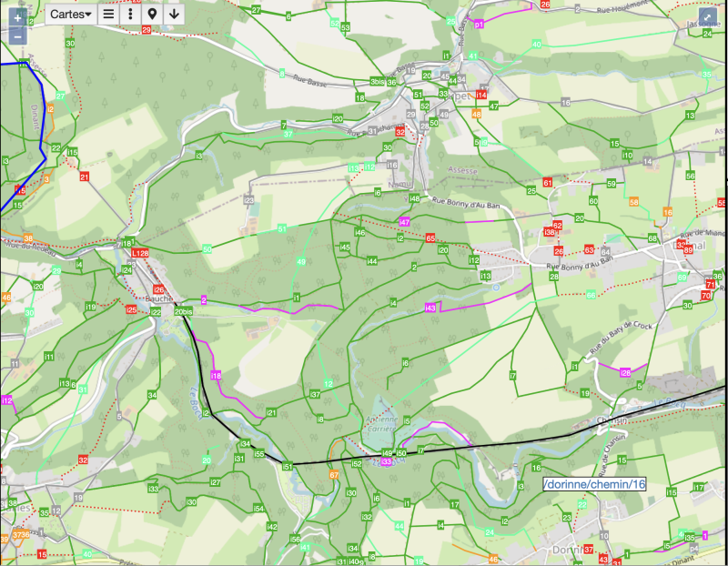Viewport: 728px width, 566px height.
Task: Zoom in on the map
Action: coord(18,17)
